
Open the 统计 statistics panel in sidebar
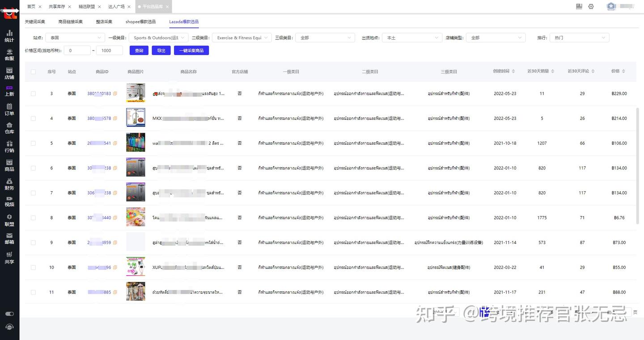(x=9, y=36)
